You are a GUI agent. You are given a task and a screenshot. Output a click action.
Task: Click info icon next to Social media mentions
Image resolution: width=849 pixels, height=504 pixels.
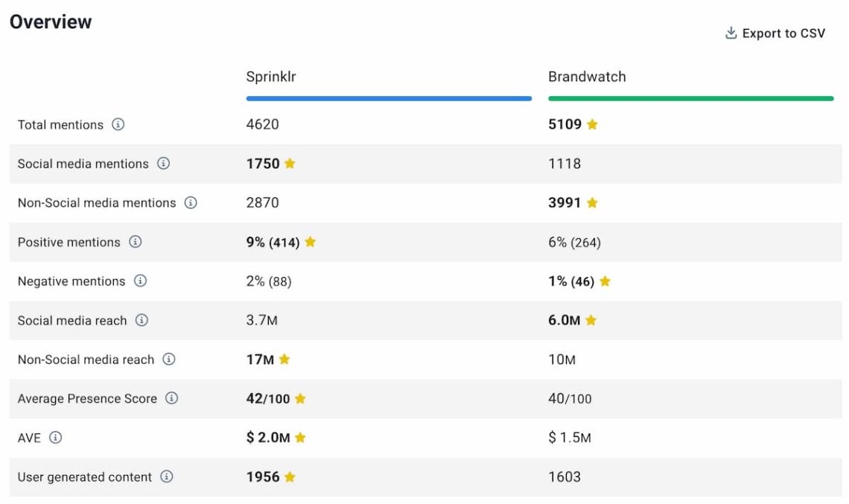click(x=163, y=163)
